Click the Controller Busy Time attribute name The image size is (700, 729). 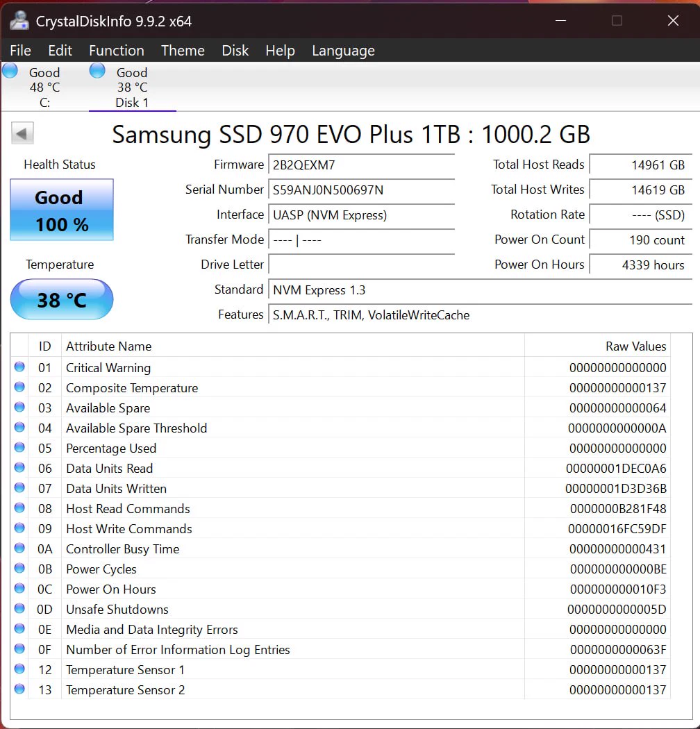coord(123,549)
